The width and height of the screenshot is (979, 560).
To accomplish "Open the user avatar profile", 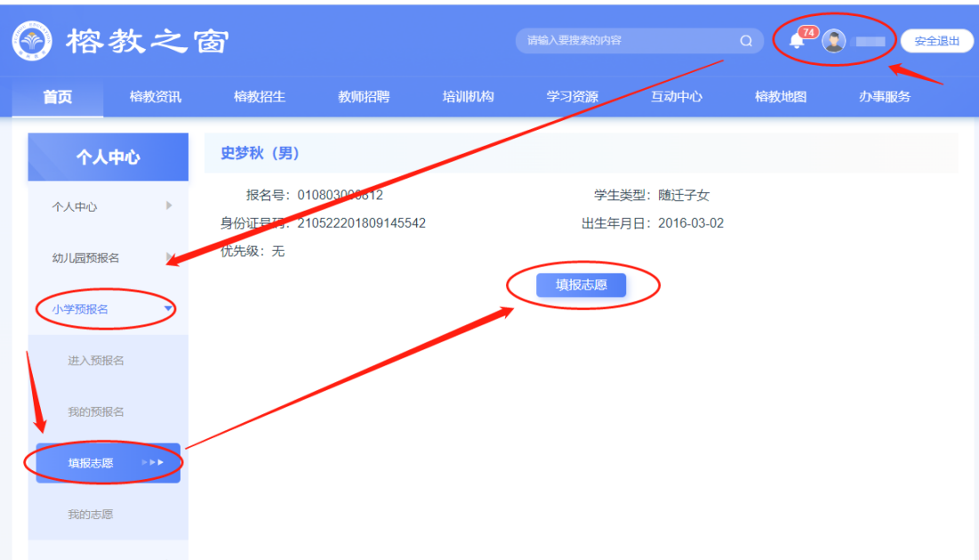I will coord(833,41).
